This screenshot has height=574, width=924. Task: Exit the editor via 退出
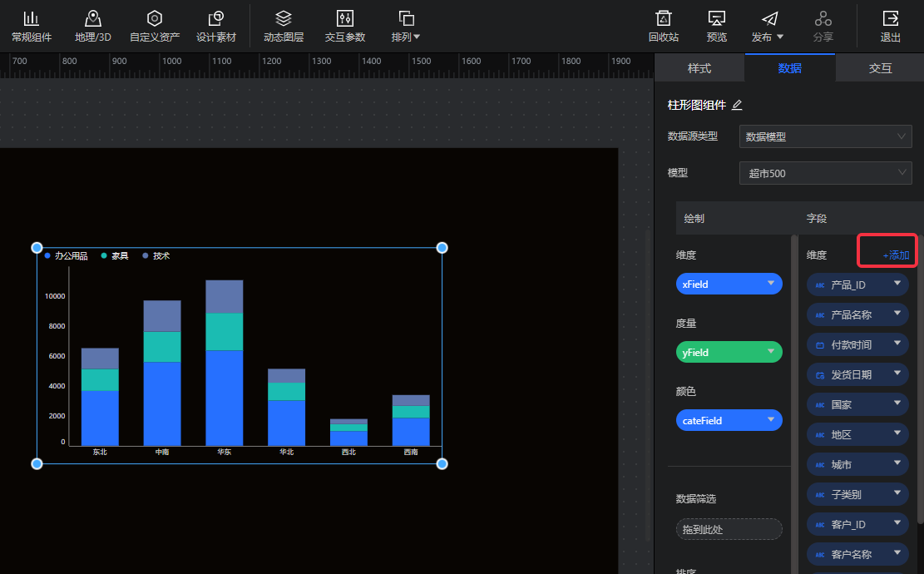890,27
